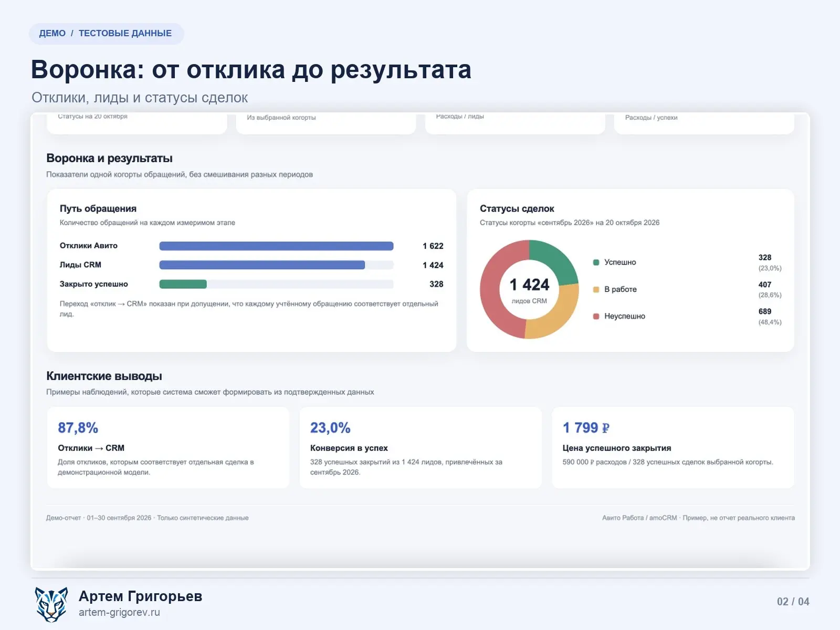
Task: Click the donut chart center 1 424
Action: (529, 285)
